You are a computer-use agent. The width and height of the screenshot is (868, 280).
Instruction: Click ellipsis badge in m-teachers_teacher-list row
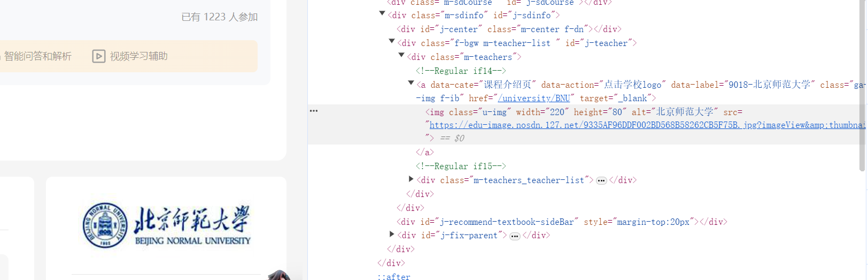(x=601, y=180)
